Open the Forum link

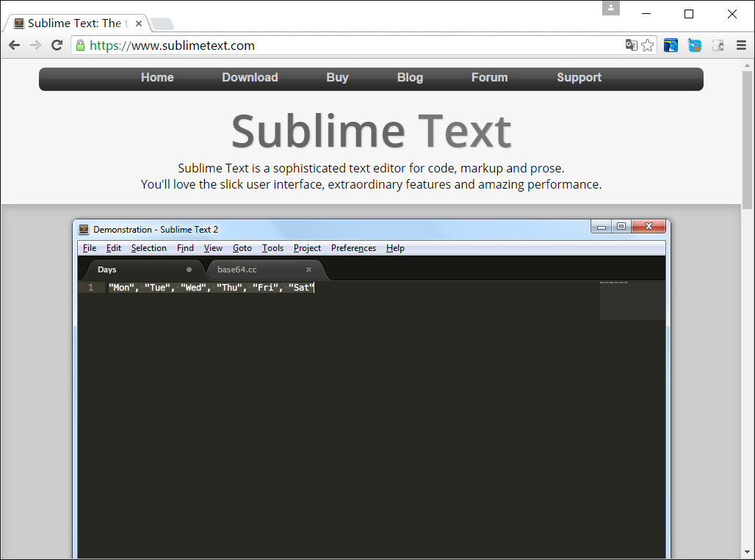[x=489, y=78]
